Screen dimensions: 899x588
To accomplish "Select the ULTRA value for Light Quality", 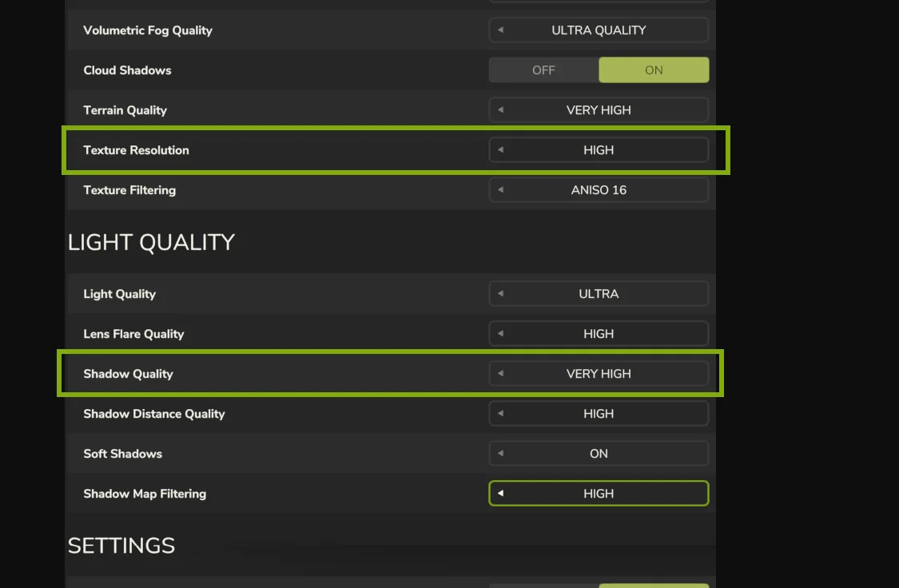I will (599, 293).
